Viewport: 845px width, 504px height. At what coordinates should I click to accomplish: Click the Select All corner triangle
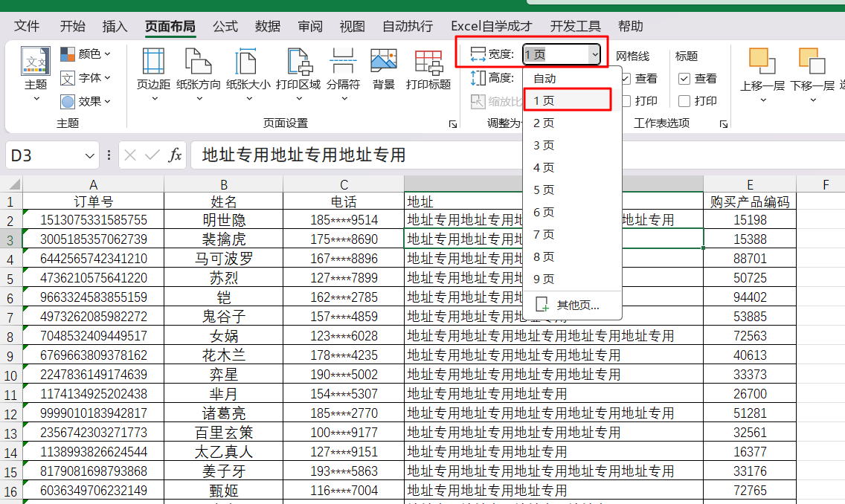15,184
